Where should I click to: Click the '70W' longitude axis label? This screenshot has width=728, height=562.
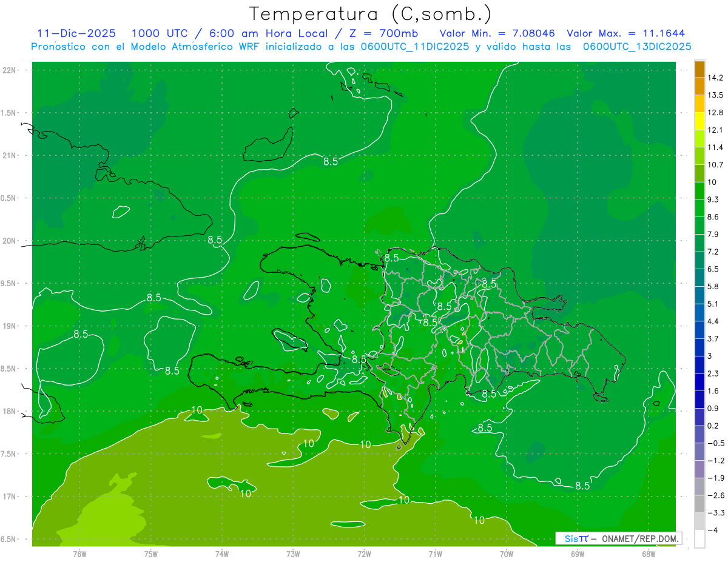click(507, 554)
